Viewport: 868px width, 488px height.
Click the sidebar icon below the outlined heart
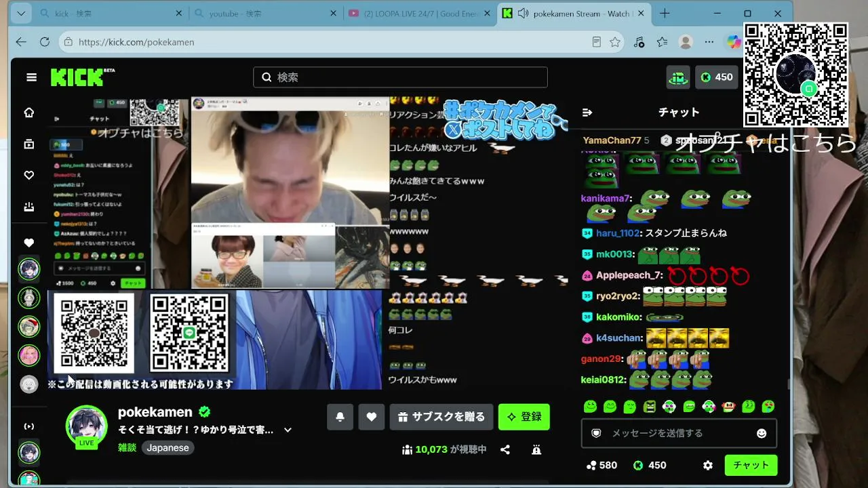pyautogui.click(x=29, y=207)
